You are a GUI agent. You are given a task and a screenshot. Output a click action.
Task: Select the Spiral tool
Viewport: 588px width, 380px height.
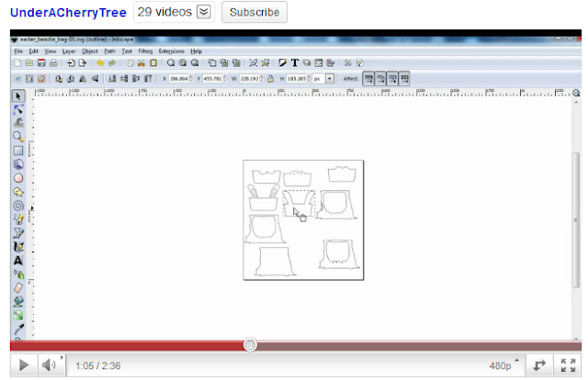point(18,206)
